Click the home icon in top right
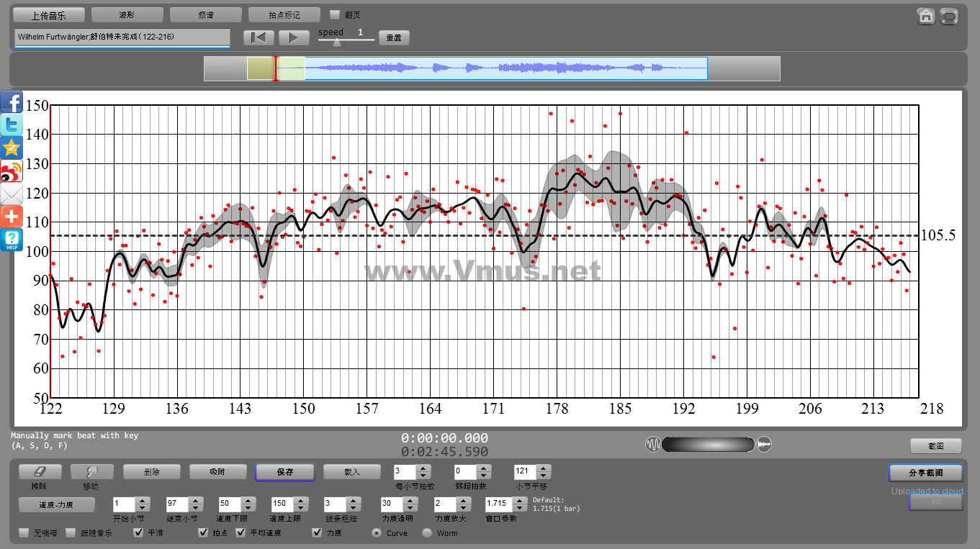This screenshot has width=980, height=549. click(926, 16)
